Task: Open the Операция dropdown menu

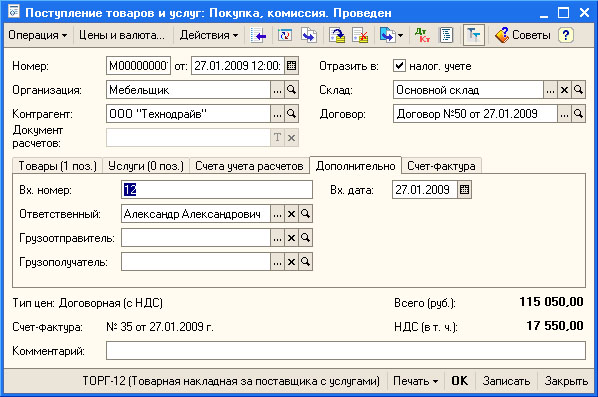Action: click(x=37, y=35)
